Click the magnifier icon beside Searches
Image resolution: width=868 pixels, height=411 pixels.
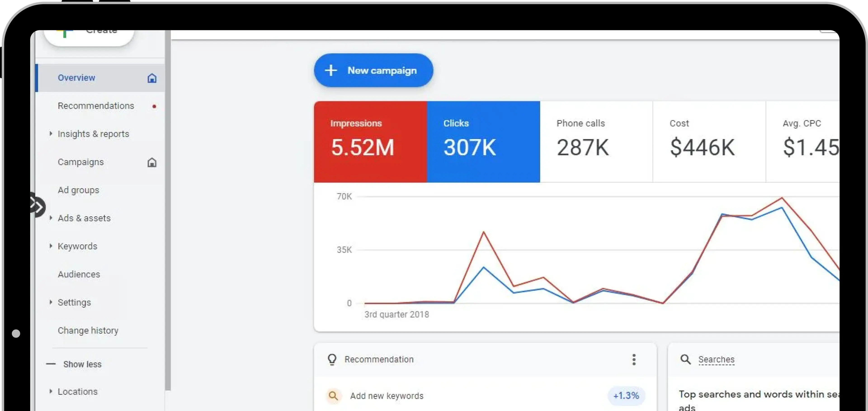686,359
